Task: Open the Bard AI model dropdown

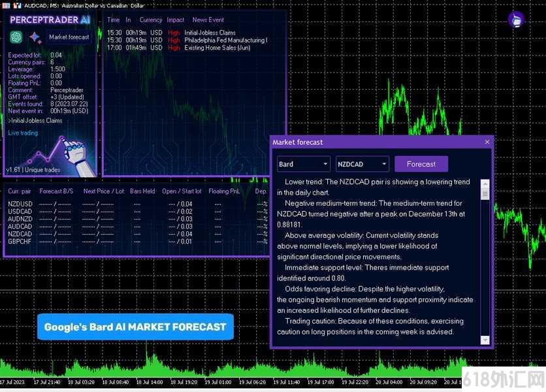Action: [x=303, y=164]
